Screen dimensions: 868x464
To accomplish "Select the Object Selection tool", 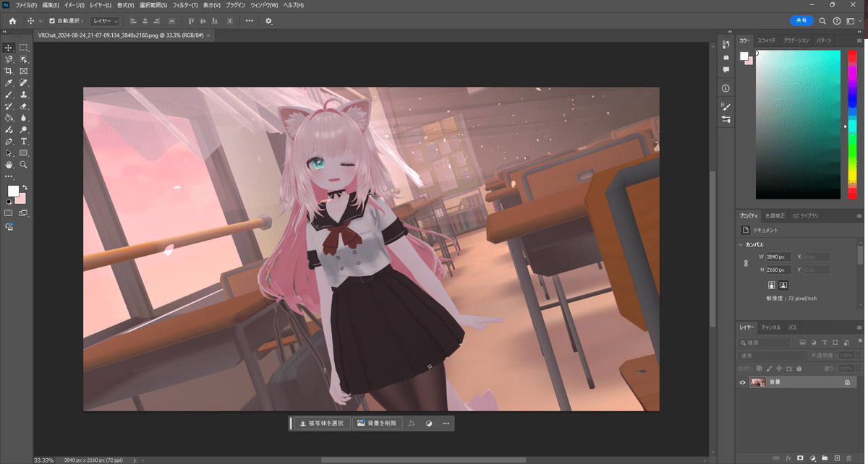I will [x=24, y=59].
